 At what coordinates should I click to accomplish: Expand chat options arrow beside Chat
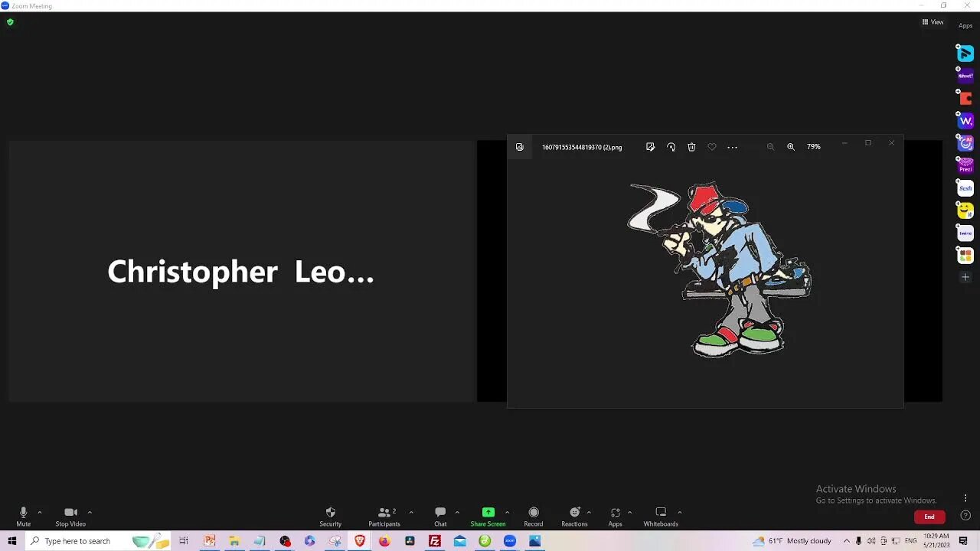point(457,513)
